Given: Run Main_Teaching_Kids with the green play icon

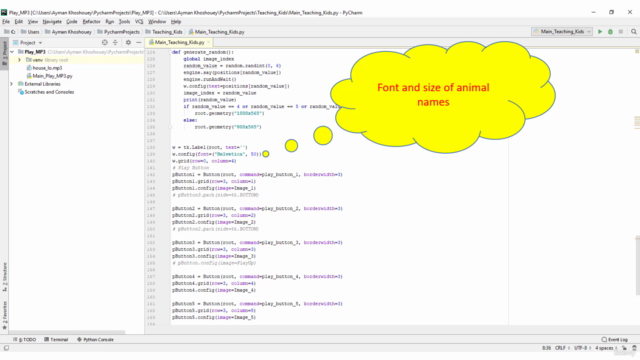Looking at the screenshot, I should tap(600, 31).
